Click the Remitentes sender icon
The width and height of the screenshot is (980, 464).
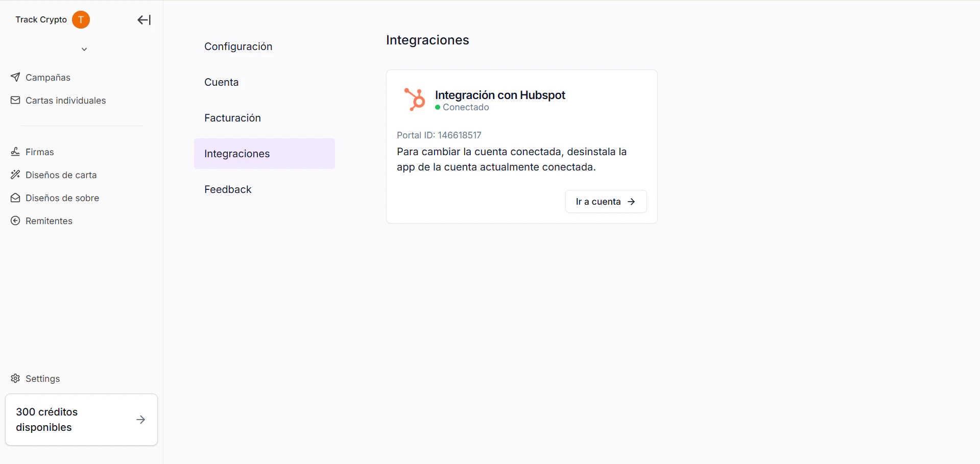coord(15,221)
